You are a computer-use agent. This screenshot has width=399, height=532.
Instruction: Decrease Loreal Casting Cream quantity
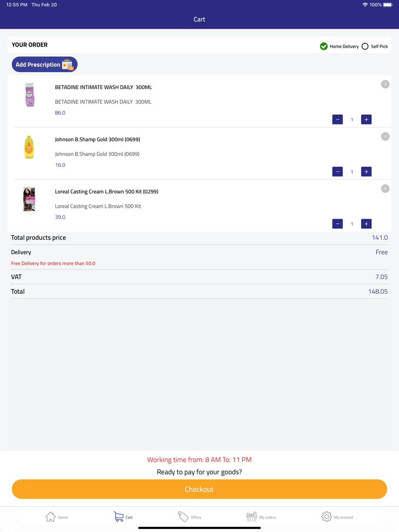click(x=338, y=224)
